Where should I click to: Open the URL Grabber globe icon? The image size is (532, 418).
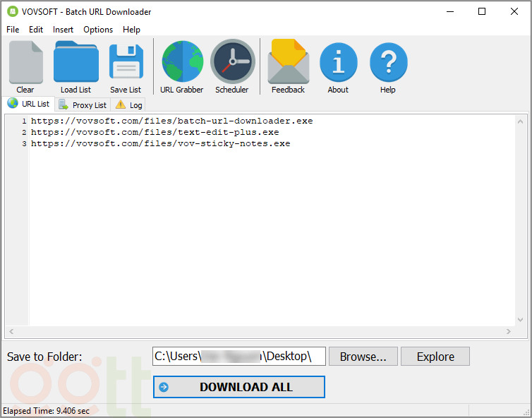click(x=181, y=64)
